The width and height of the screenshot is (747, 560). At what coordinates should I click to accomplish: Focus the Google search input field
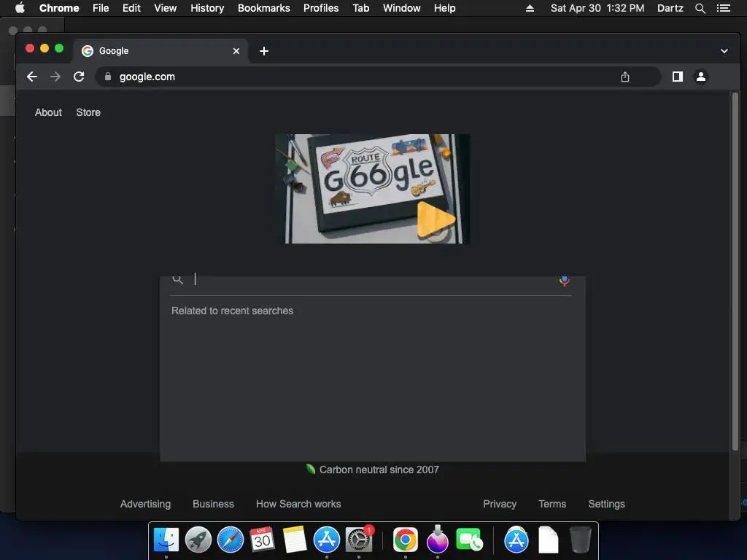tap(373, 280)
